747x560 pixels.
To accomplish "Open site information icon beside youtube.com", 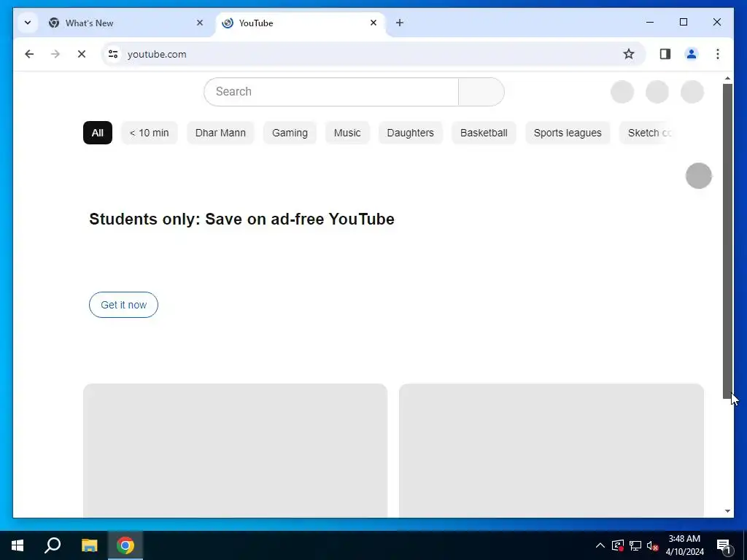I will coord(113,54).
